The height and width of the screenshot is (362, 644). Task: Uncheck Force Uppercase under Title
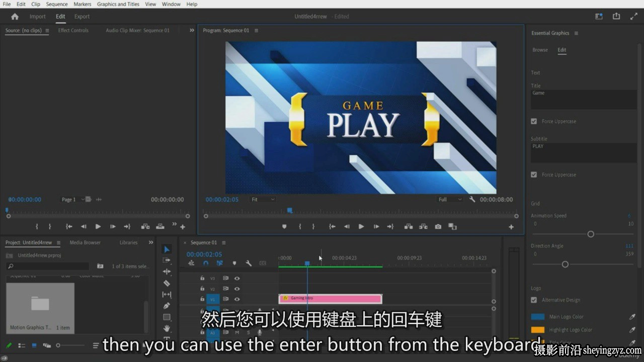point(534,121)
